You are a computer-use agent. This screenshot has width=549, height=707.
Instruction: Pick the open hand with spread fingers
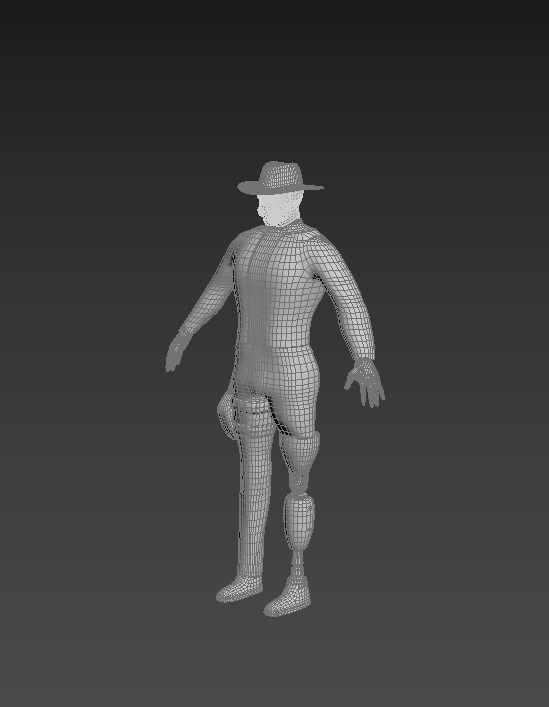[365, 383]
